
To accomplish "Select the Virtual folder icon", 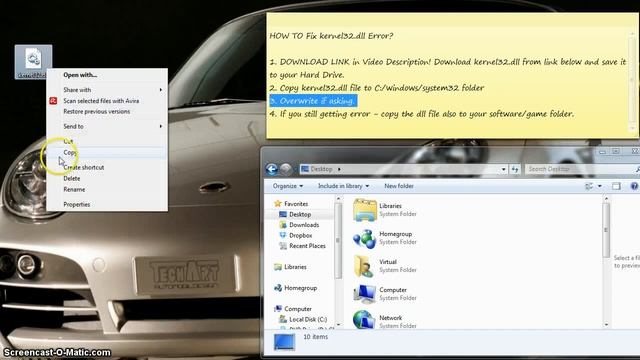I will click(363, 266).
